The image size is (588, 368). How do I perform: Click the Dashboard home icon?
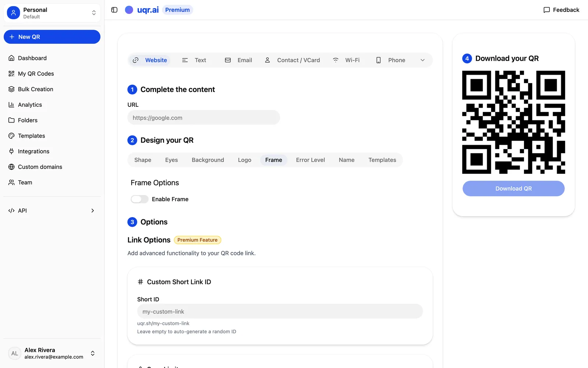11,58
